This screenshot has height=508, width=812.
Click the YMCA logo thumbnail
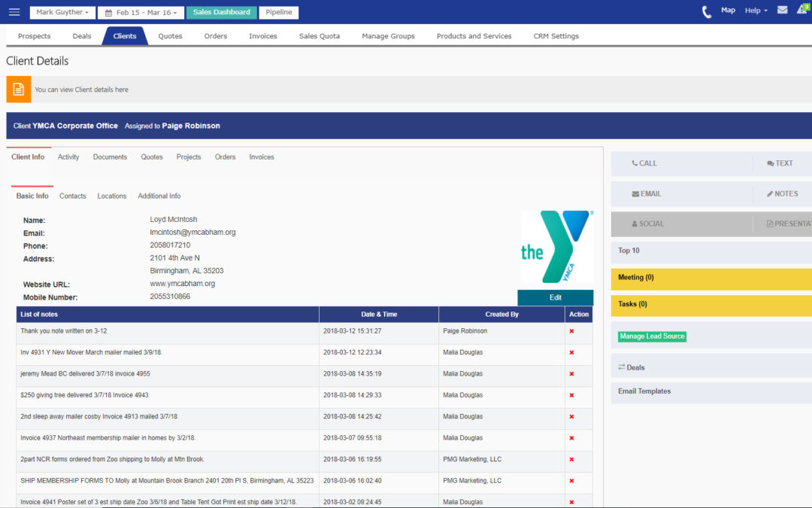pyautogui.click(x=556, y=246)
